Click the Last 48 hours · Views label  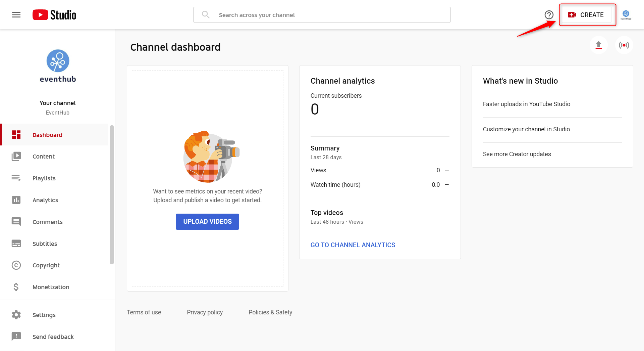click(337, 222)
